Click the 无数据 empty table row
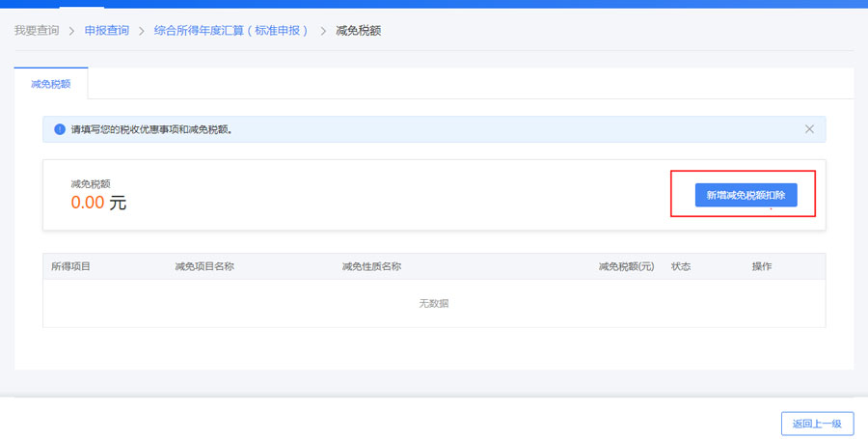Screen dimensions: 868x439 pos(433,303)
